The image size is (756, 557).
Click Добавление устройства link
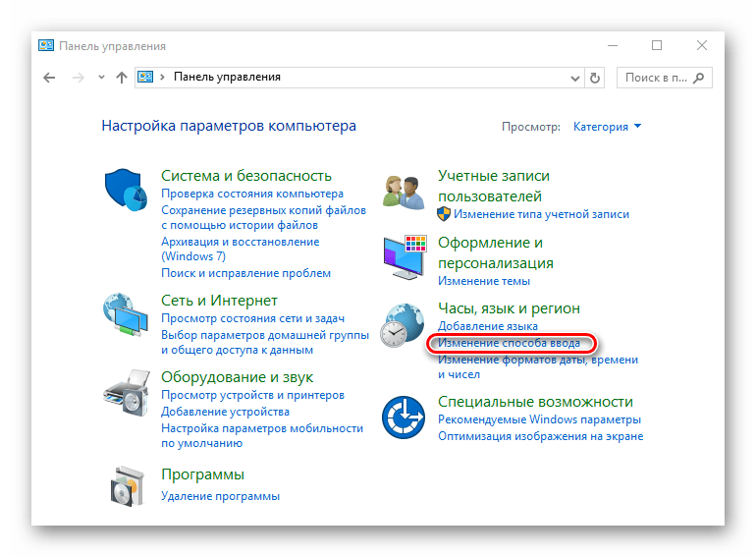pyautogui.click(x=225, y=412)
